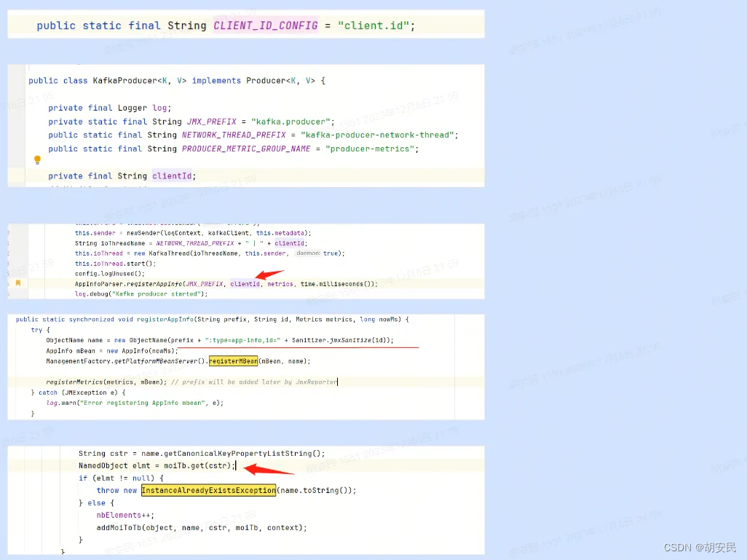Click the ":type=app-info,id=" string
Screen dimensions: 747x560
[243, 340]
